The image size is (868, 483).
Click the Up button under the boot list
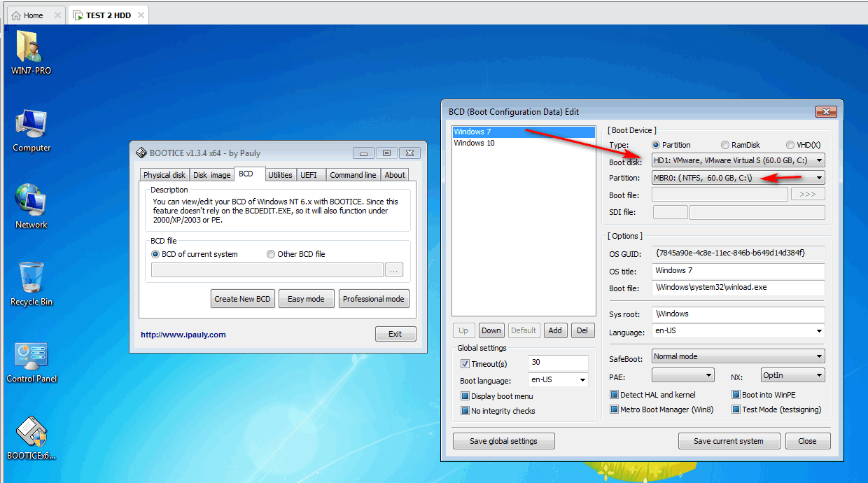[x=463, y=330]
